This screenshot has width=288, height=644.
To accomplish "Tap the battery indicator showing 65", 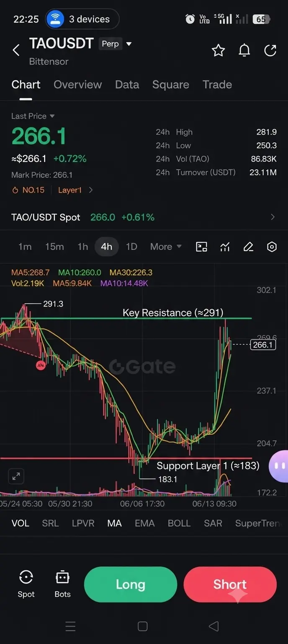I will coord(262,19).
